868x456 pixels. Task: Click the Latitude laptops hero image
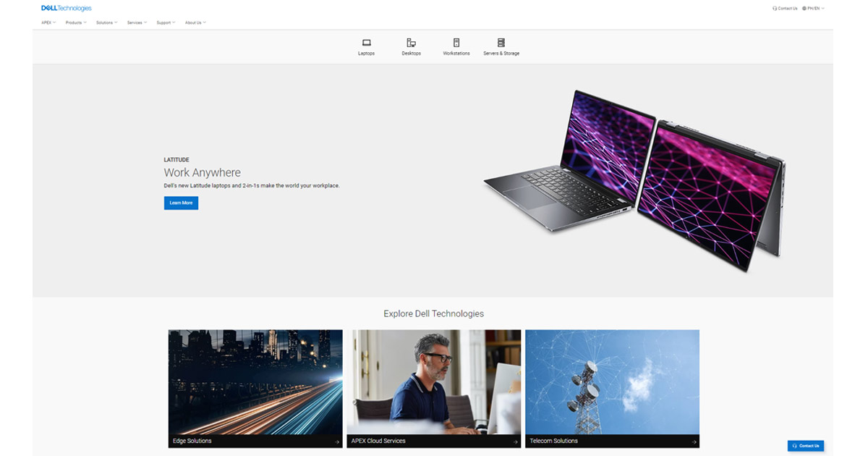[634, 181]
